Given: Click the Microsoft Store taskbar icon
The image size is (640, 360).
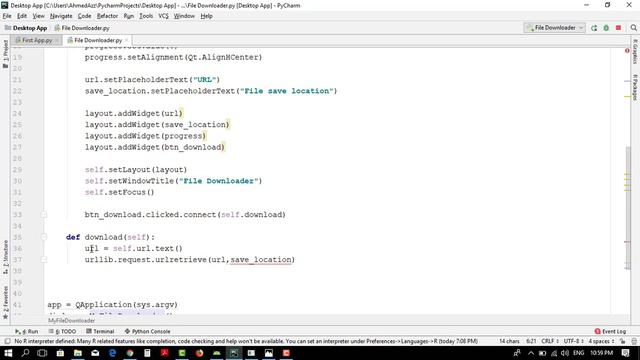Looking at the screenshot, I should (x=60, y=353).
